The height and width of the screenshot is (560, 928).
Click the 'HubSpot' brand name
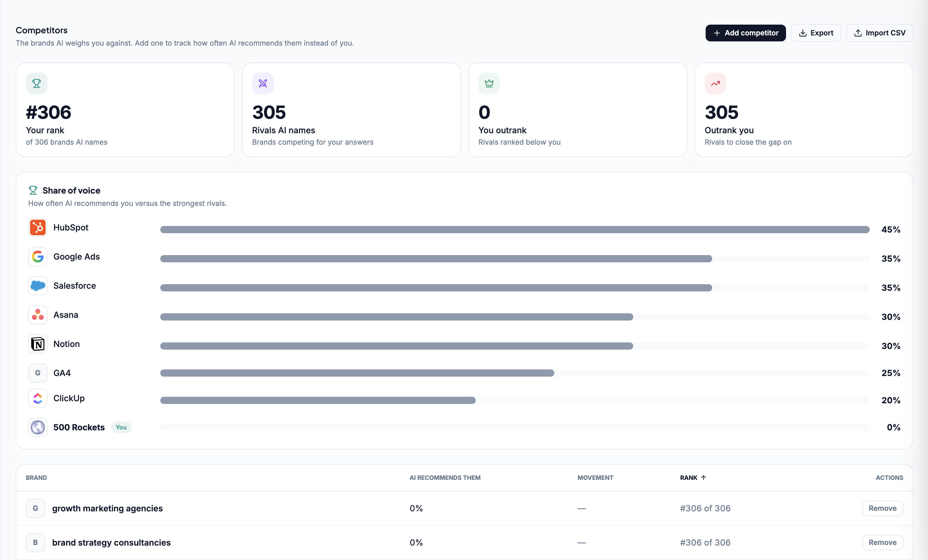[x=71, y=227]
